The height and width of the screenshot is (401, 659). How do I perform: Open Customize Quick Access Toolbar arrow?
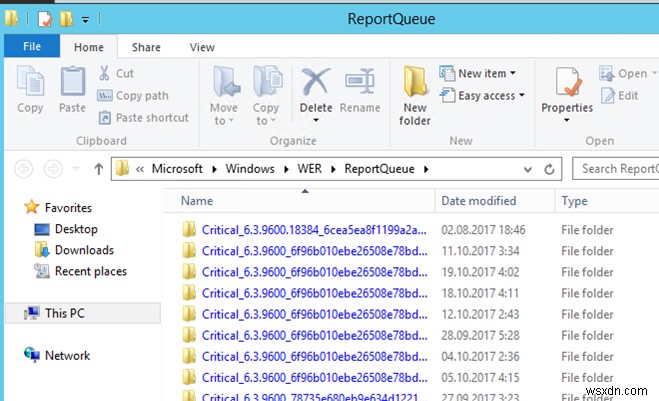[85, 19]
